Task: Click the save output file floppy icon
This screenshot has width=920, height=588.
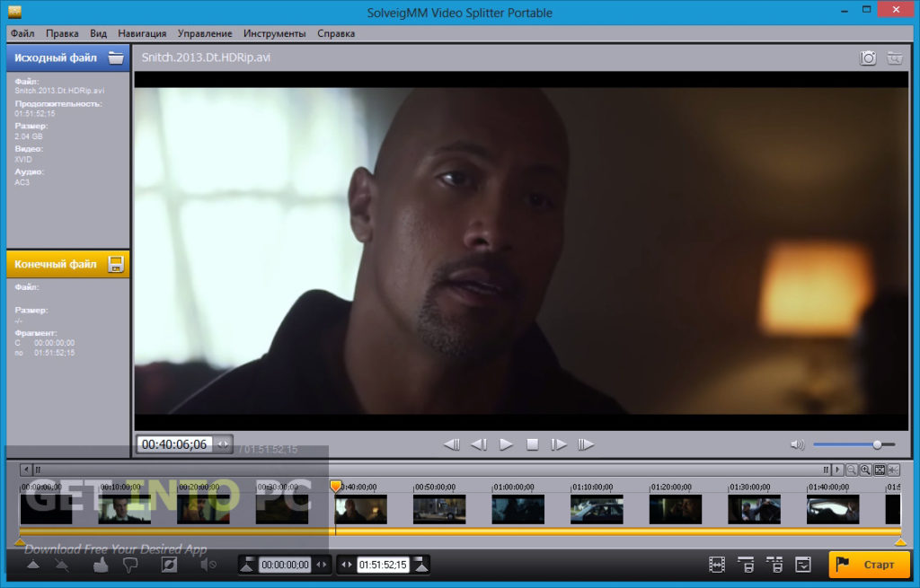Action: pyautogui.click(x=116, y=264)
